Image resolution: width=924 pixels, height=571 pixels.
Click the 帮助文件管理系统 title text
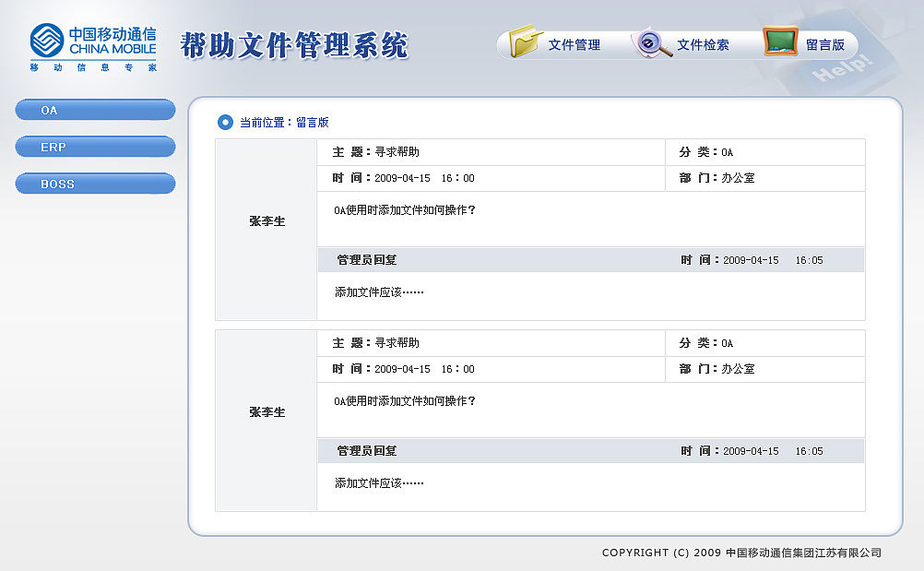297,44
